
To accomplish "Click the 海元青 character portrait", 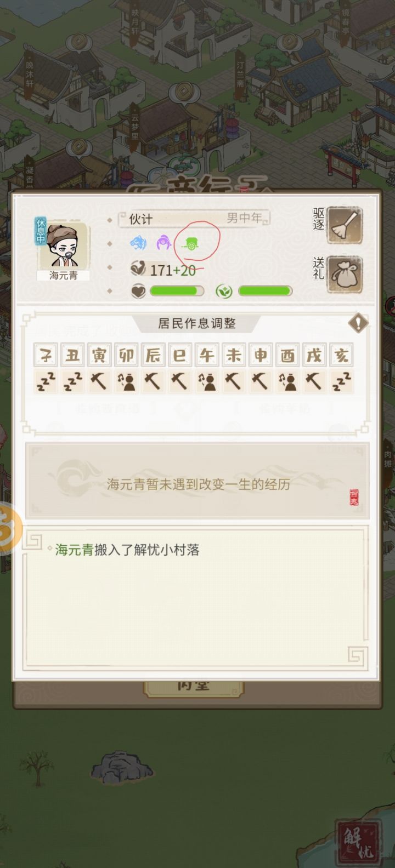I will (64, 245).
